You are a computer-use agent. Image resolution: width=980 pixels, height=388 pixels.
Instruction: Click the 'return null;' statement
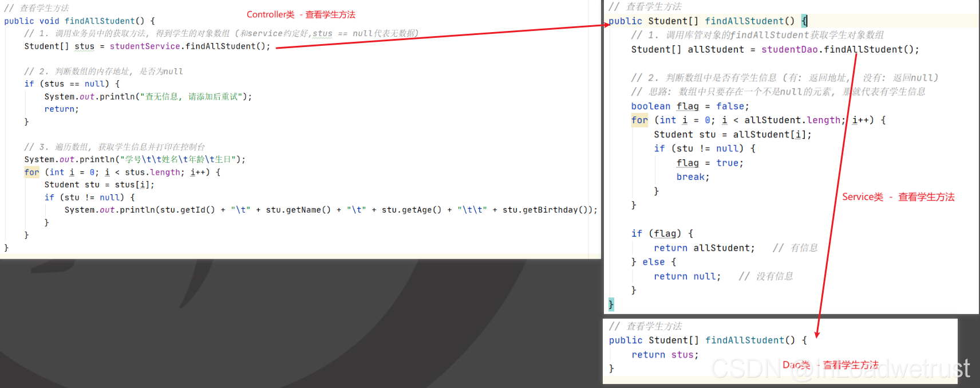point(687,276)
